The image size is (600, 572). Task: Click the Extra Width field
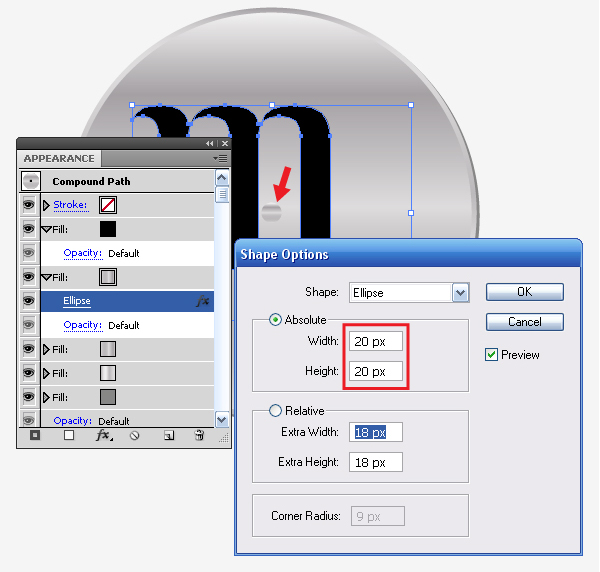point(376,432)
